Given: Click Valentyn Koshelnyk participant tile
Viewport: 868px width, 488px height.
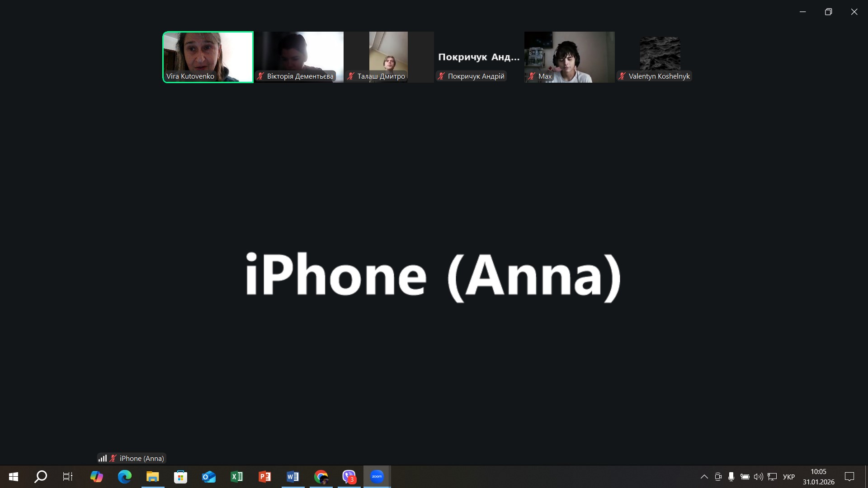Looking at the screenshot, I should click(x=660, y=57).
